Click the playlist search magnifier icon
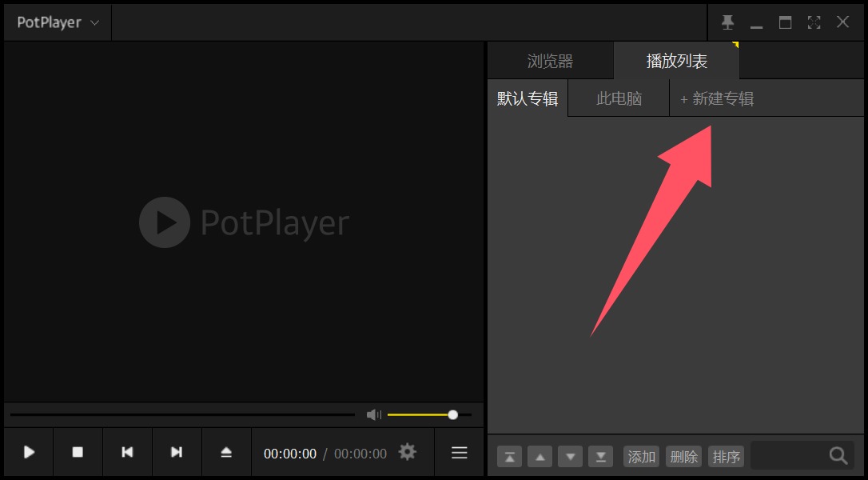Viewport: 868px width, 480px height. tap(838, 456)
